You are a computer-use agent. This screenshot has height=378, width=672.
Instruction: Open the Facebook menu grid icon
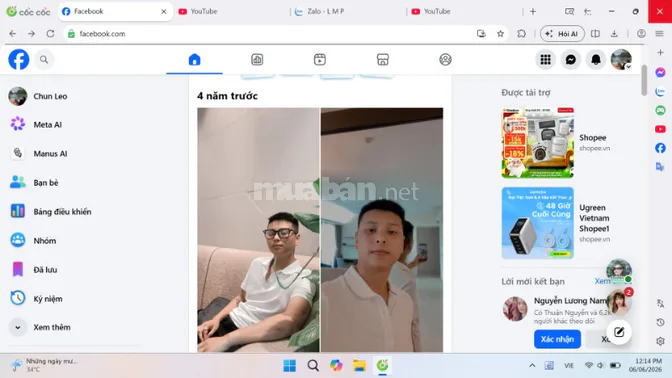click(x=545, y=60)
